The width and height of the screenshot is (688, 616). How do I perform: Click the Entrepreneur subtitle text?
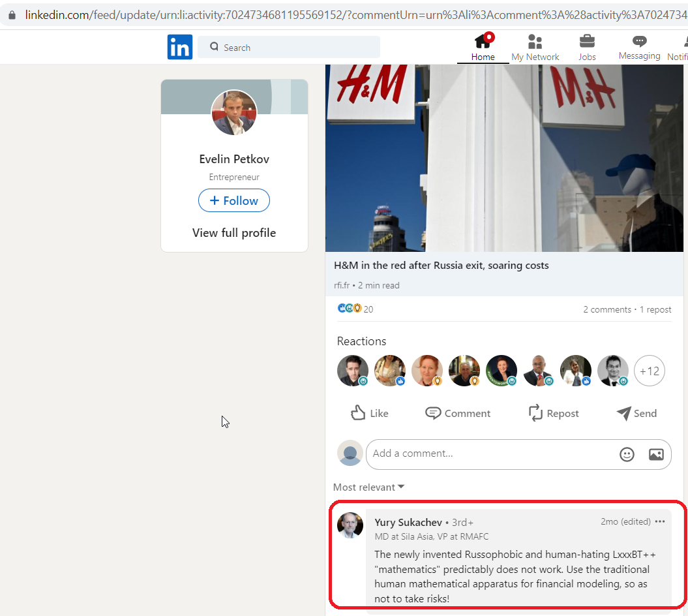(234, 177)
